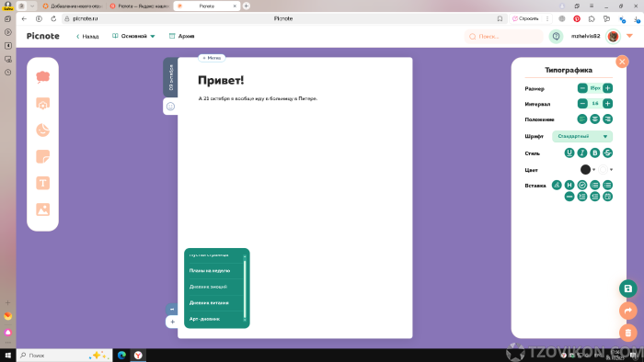Increase the Интервал spacing value
Viewport: 644px width, 362px height.
coord(608,104)
